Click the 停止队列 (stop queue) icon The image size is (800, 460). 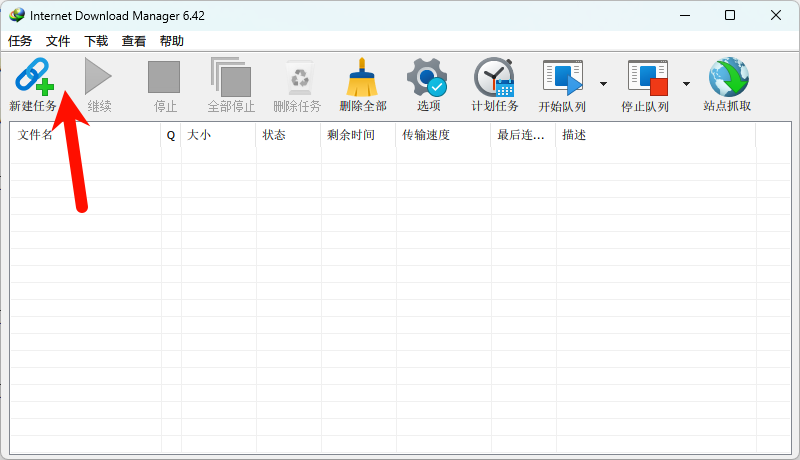click(648, 78)
